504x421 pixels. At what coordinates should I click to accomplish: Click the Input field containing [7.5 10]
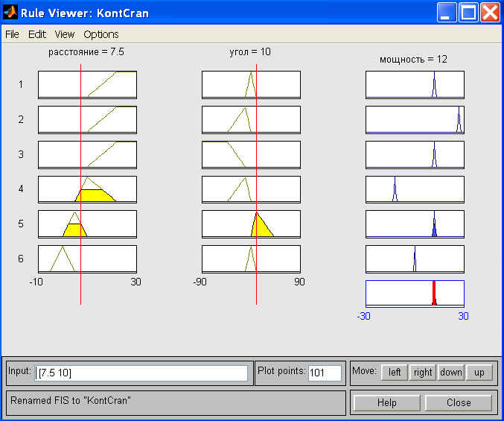pyautogui.click(x=141, y=373)
